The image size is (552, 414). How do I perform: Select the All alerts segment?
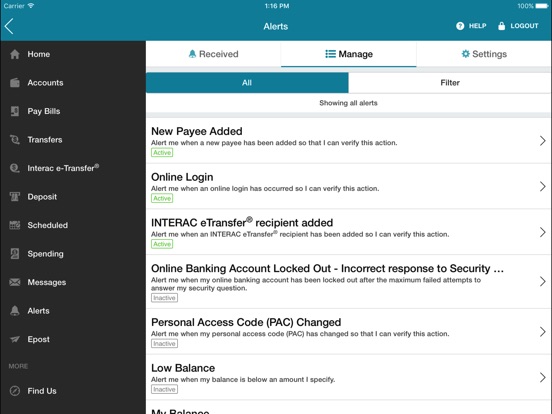pyautogui.click(x=247, y=83)
